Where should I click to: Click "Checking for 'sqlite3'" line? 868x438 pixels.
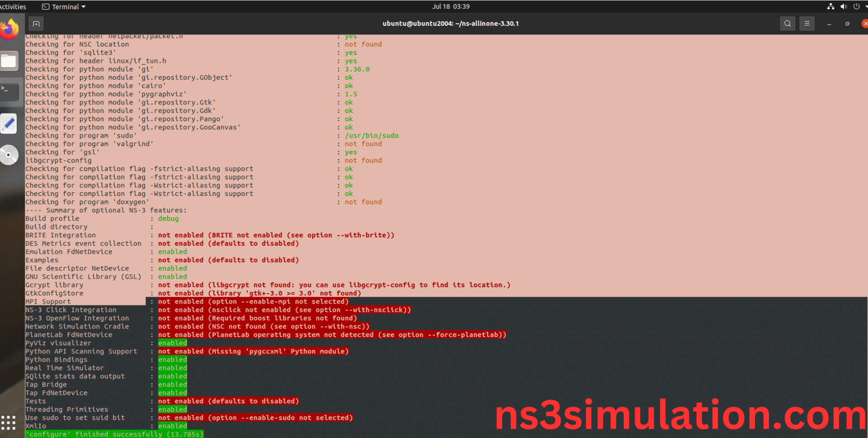click(71, 52)
